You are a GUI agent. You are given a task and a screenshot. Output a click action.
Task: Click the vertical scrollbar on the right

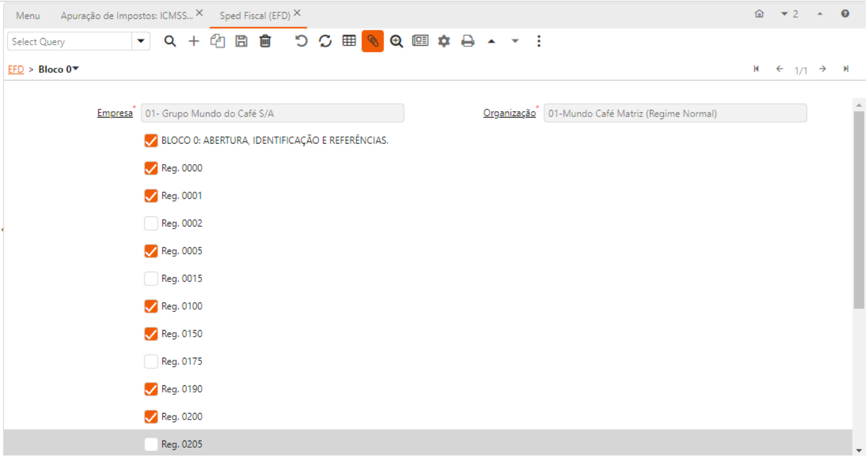click(x=859, y=210)
